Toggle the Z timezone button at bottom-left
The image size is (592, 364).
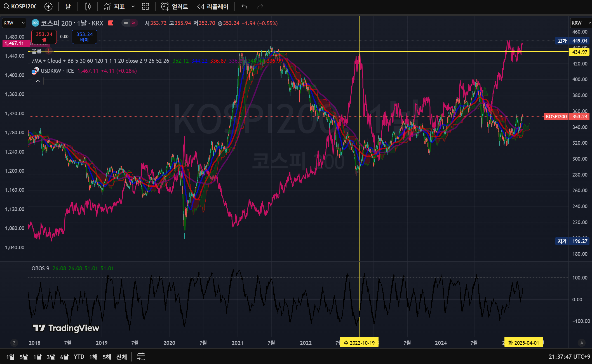pos(14,343)
